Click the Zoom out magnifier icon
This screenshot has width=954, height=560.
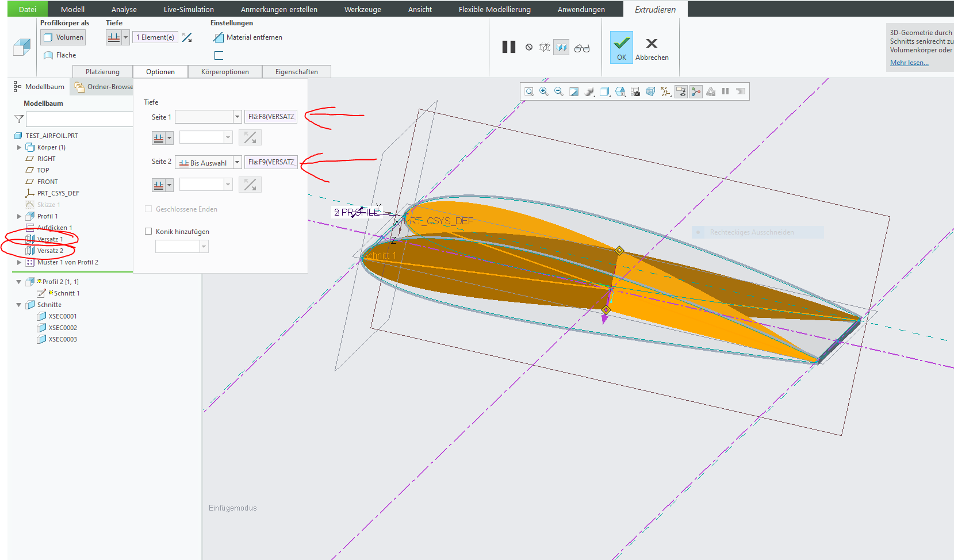(x=559, y=91)
